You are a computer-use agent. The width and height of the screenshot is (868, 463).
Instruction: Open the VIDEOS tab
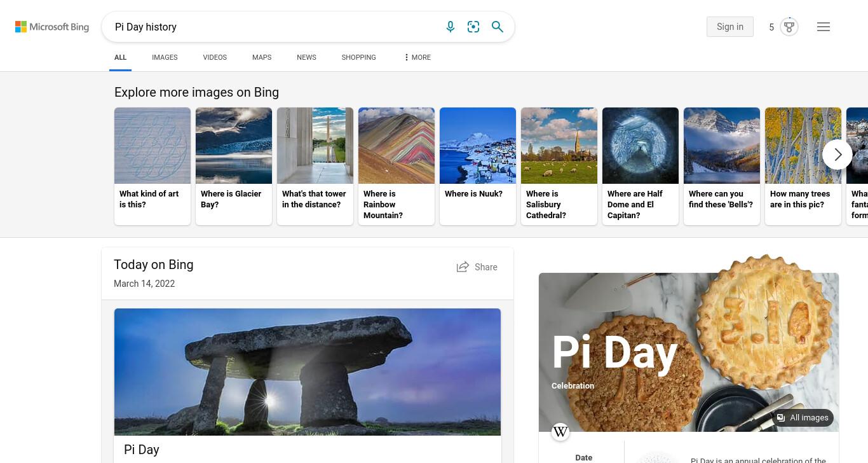pyautogui.click(x=215, y=57)
